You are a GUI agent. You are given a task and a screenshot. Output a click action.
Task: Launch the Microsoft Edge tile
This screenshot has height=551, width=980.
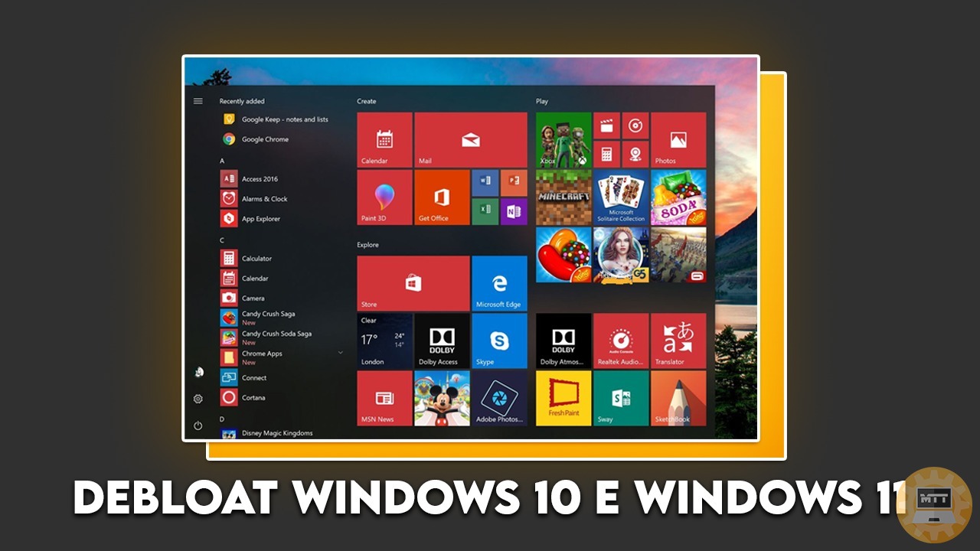point(500,283)
